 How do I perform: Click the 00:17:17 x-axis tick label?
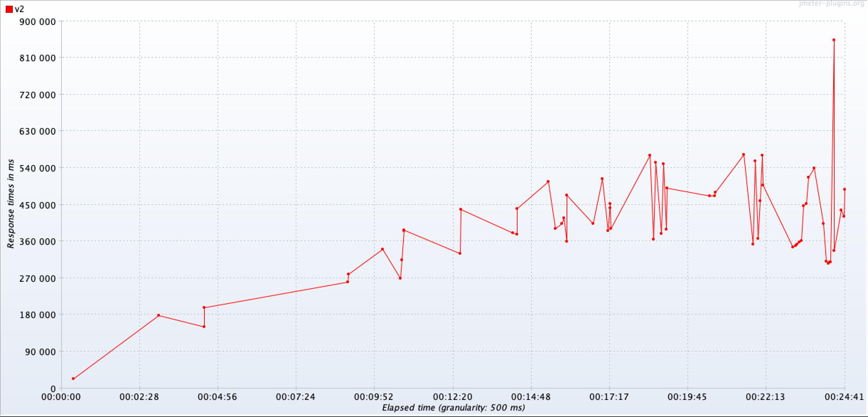[609, 397]
